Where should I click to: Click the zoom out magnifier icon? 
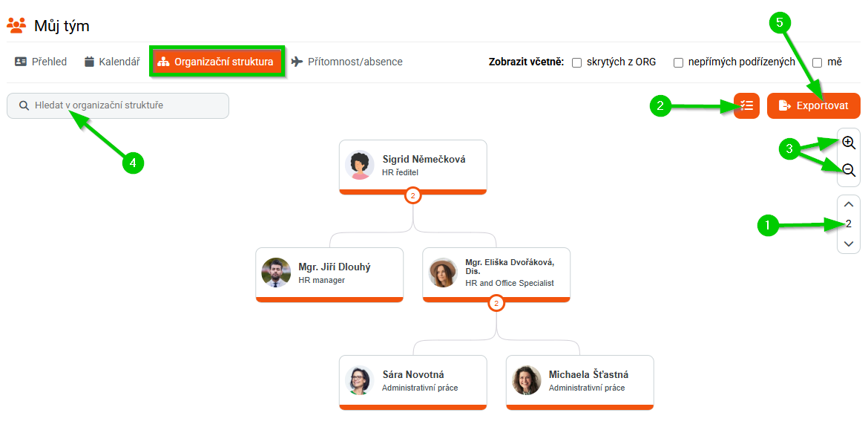tap(849, 171)
